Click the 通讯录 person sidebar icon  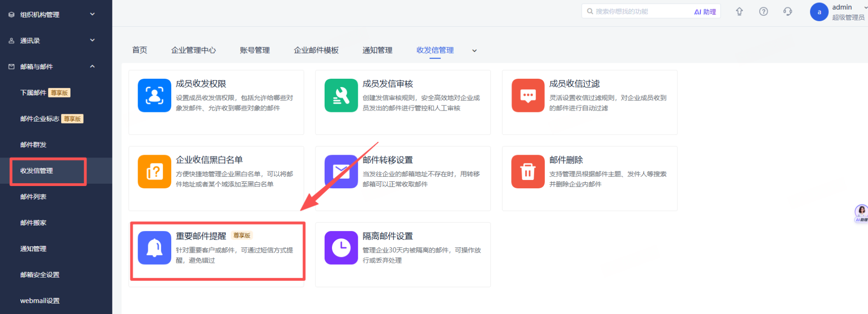(x=12, y=41)
